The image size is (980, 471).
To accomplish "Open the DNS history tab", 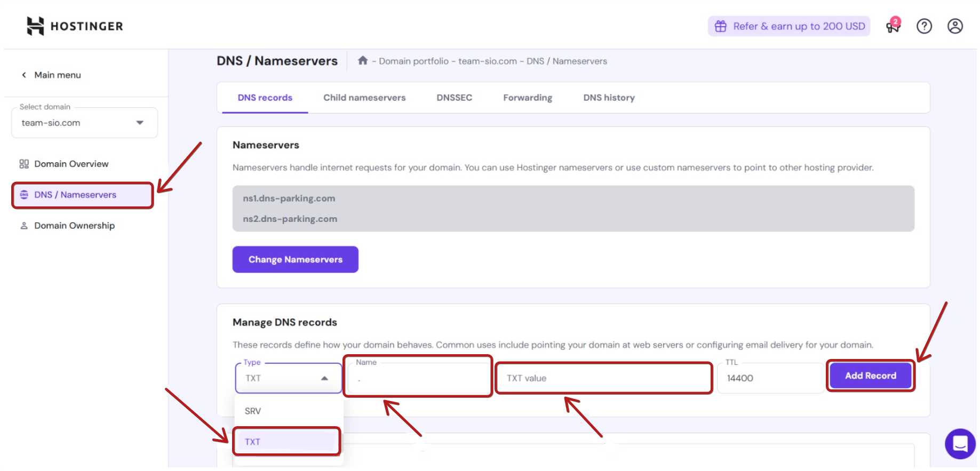I will (609, 98).
